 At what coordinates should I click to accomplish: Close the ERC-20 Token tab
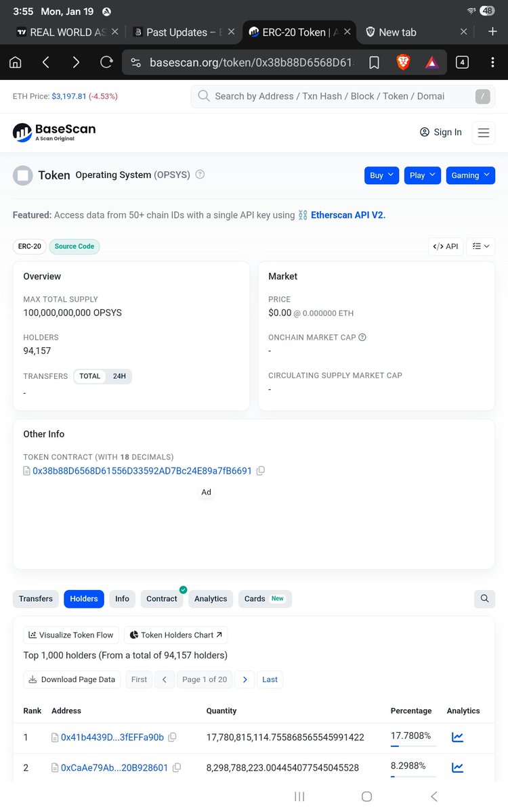pyautogui.click(x=347, y=32)
